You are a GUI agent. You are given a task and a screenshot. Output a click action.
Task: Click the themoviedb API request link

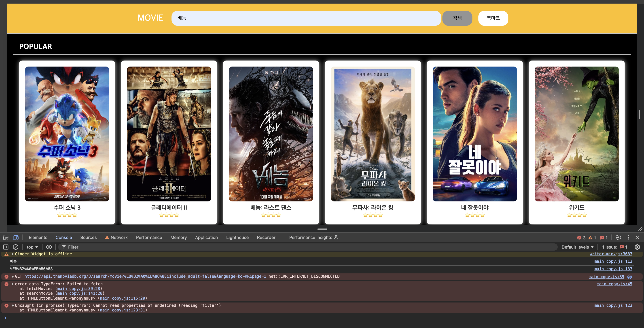[145, 276]
